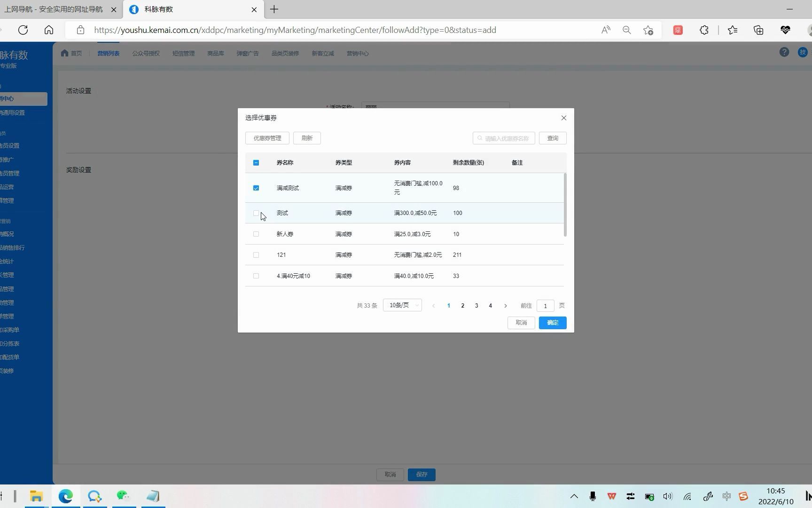
Task: Click the microphone tray icon
Action: point(593,496)
